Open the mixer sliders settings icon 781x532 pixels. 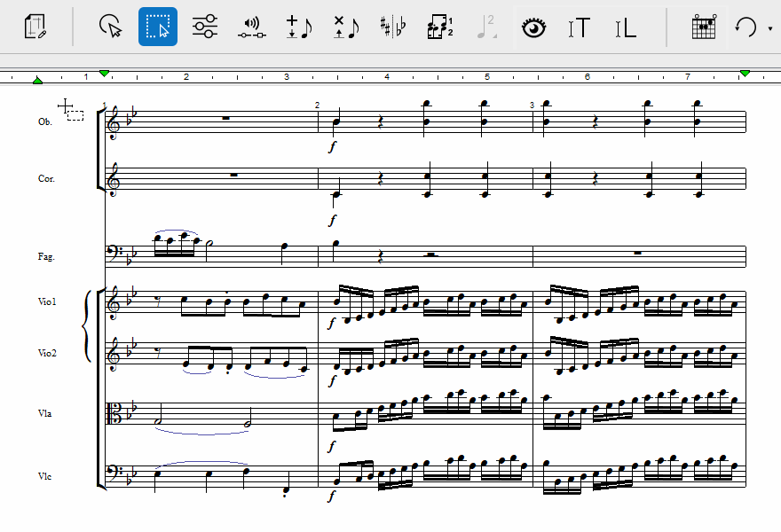(205, 27)
